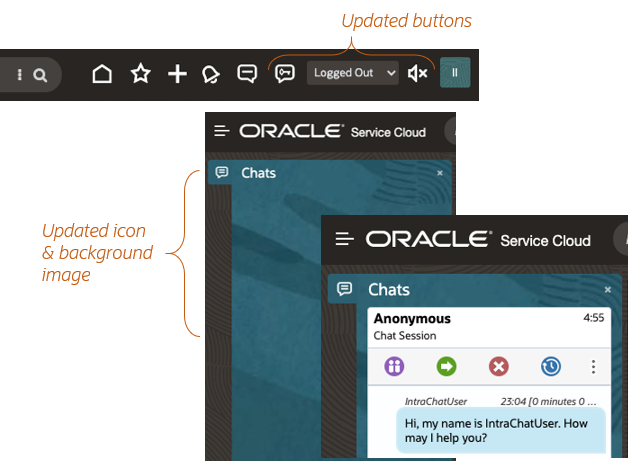Image resolution: width=631 pixels, height=461 pixels.
Task: Open the Logged Out status dropdown
Action: click(353, 73)
